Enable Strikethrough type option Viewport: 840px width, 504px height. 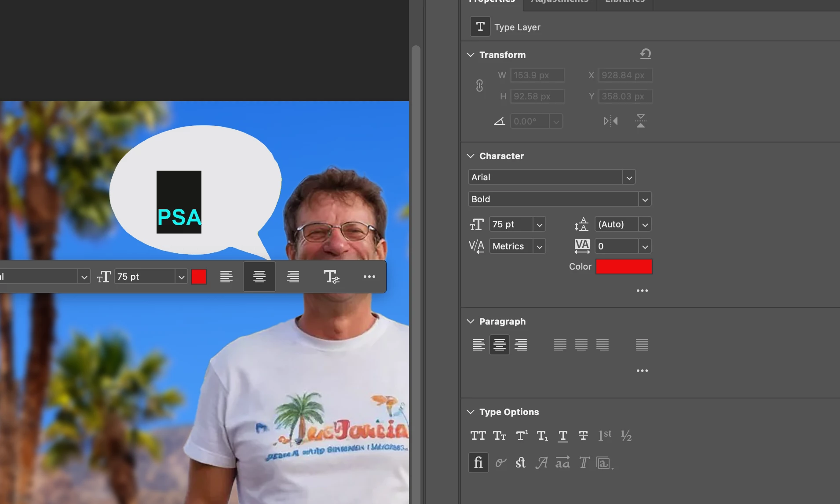(584, 436)
